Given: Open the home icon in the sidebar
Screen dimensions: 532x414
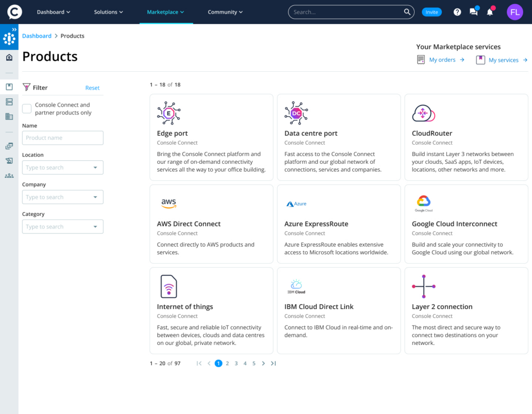Looking at the screenshot, I should pyautogui.click(x=9, y=57).
